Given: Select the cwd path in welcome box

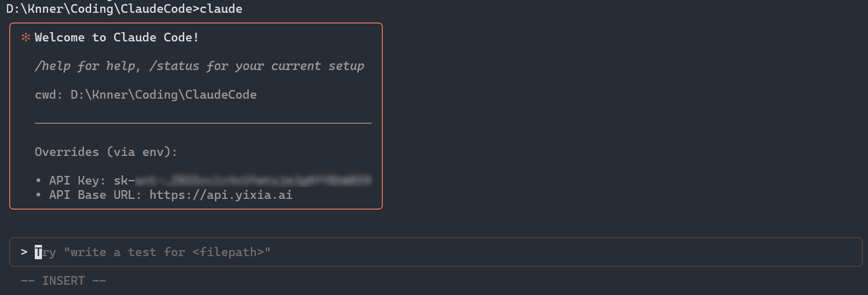Looking at the screenshot, I should pos(163,95).
